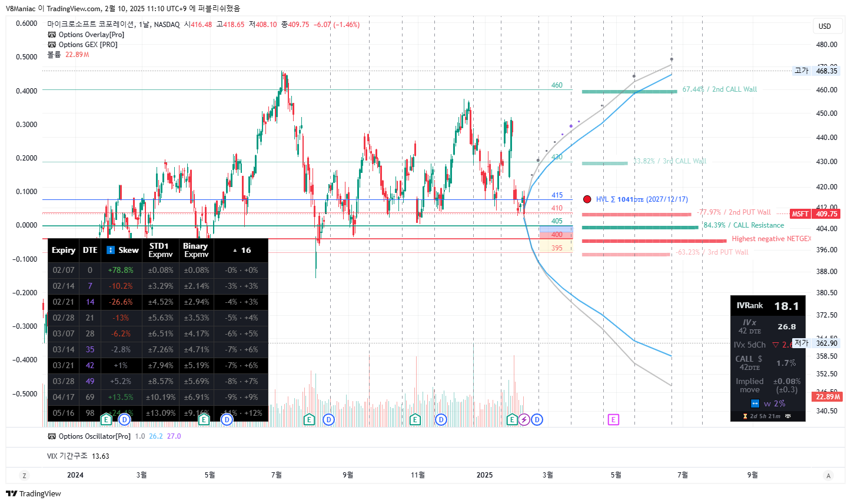Click the 02/21 expiry row in table
851x504 pixels.
click(64, 302)
